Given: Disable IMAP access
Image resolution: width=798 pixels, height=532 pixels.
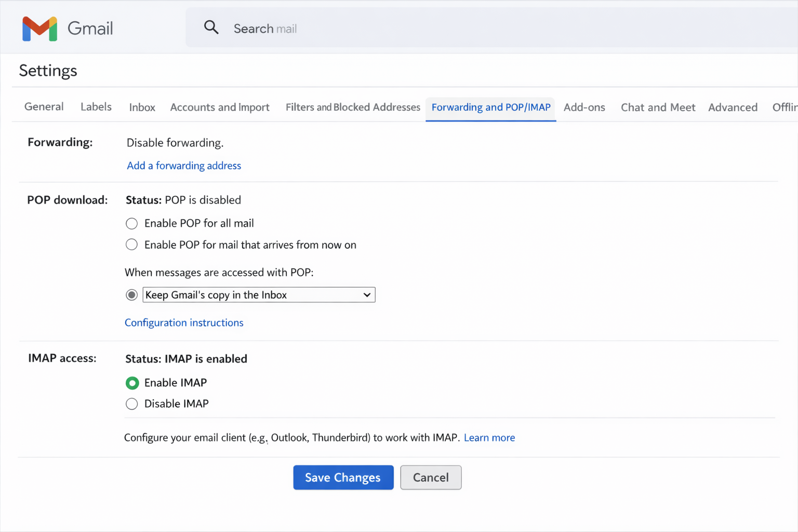Looking at the screenshot, I should click(x=131, y=404).
